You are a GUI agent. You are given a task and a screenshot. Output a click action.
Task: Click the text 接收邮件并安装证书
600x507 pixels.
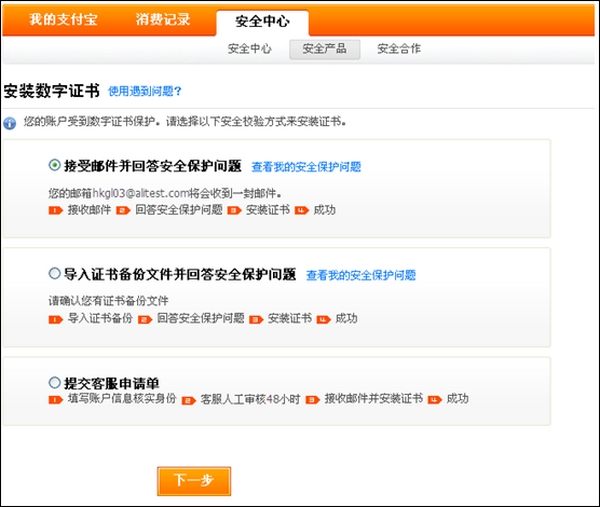[374, 399]
